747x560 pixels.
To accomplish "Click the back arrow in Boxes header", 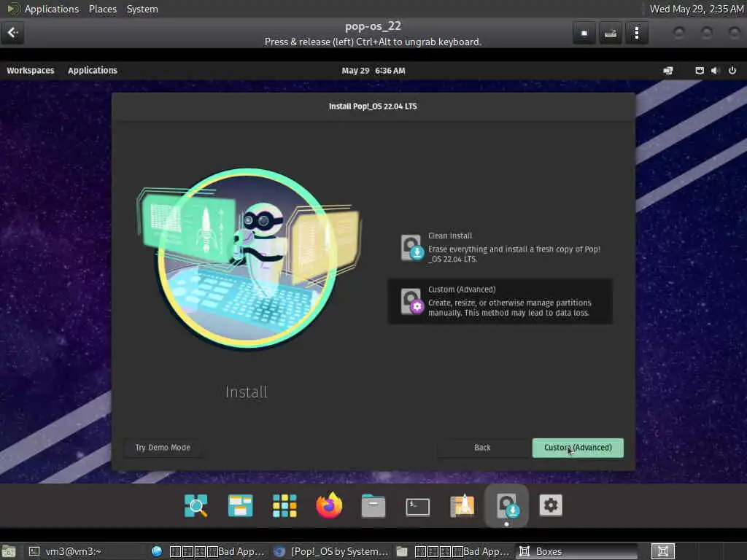I will click(12, 33).
